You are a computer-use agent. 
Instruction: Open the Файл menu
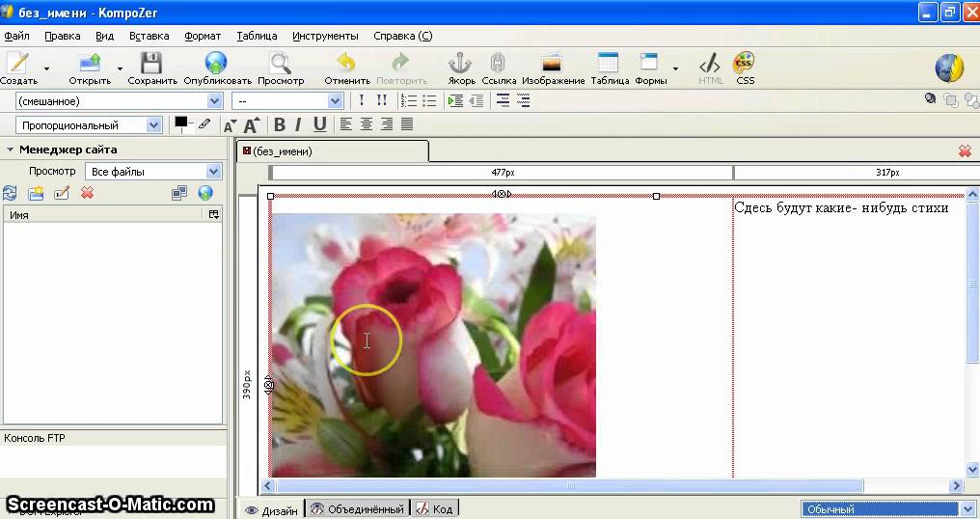(16, 36)
